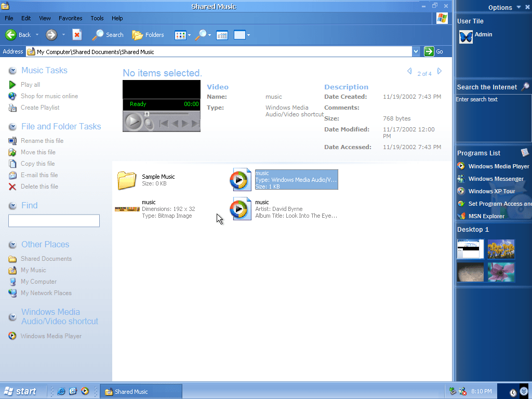
Task: Collapse the File and Folder Tasks section
Action: tap(12, 127)
